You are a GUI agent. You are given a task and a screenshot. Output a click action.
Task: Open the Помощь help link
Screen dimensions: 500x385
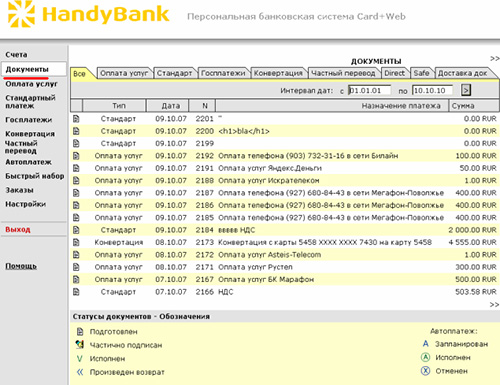click(21, 266)
